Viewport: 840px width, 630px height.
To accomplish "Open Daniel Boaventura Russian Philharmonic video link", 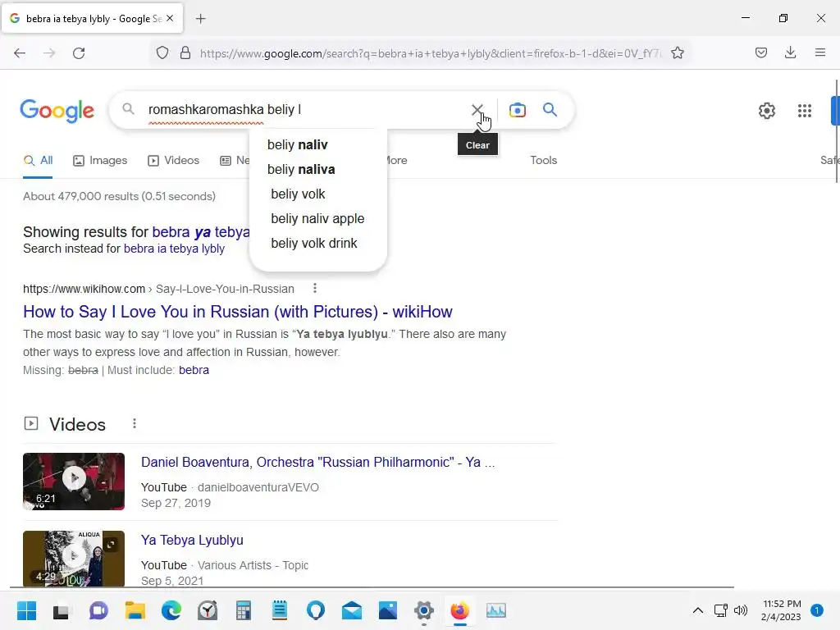I will pos(317,462).
